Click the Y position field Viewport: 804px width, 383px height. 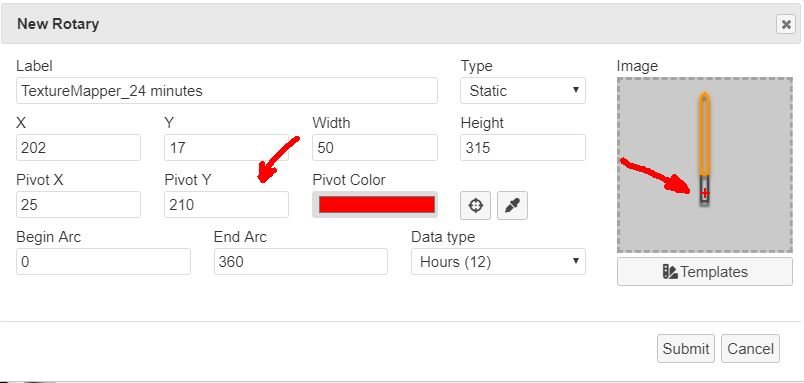click(x=226, y=148)
